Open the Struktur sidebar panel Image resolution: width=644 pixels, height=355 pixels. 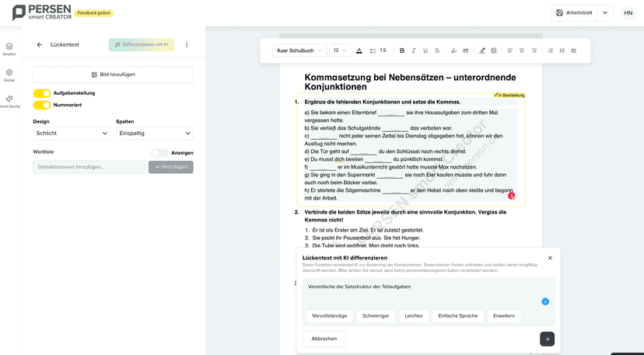click(x=9, y=49)
